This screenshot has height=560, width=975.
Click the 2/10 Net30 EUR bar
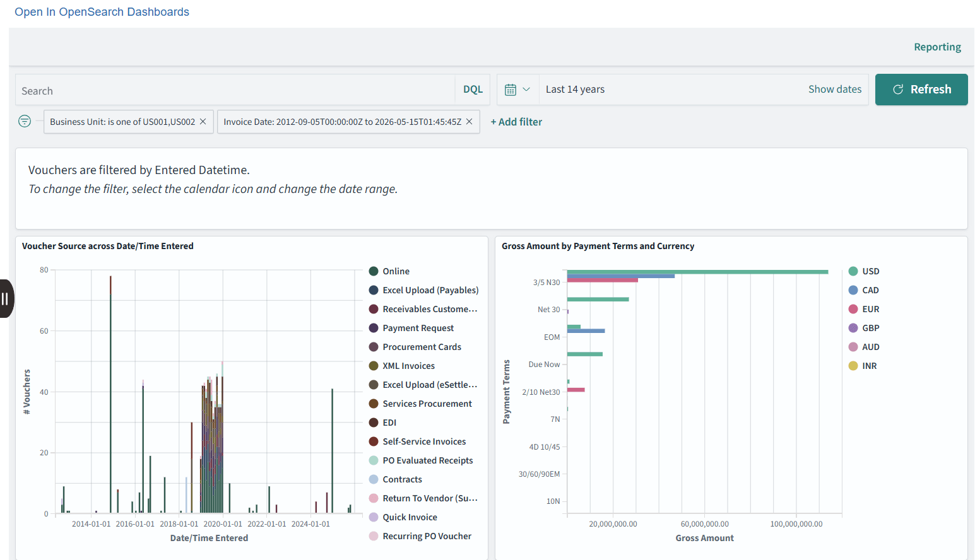(576, 390)
